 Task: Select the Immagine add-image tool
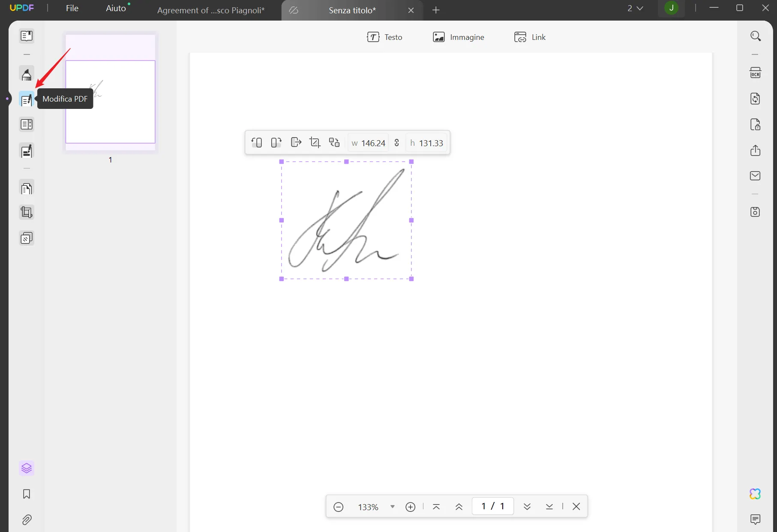pyautogui.click(x=459, y=37)
